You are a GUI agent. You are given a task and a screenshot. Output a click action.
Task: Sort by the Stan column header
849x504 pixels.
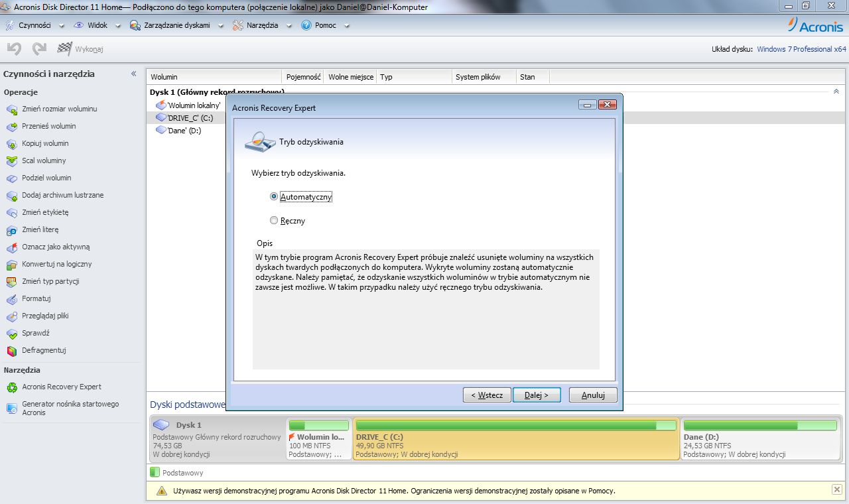pyautogui.click(x=533, y=77)
